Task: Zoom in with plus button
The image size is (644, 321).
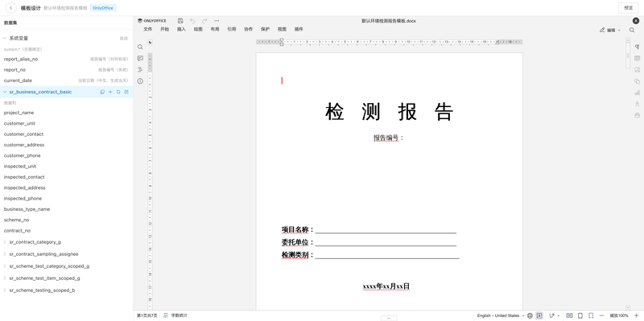Action: click(637, 315)
